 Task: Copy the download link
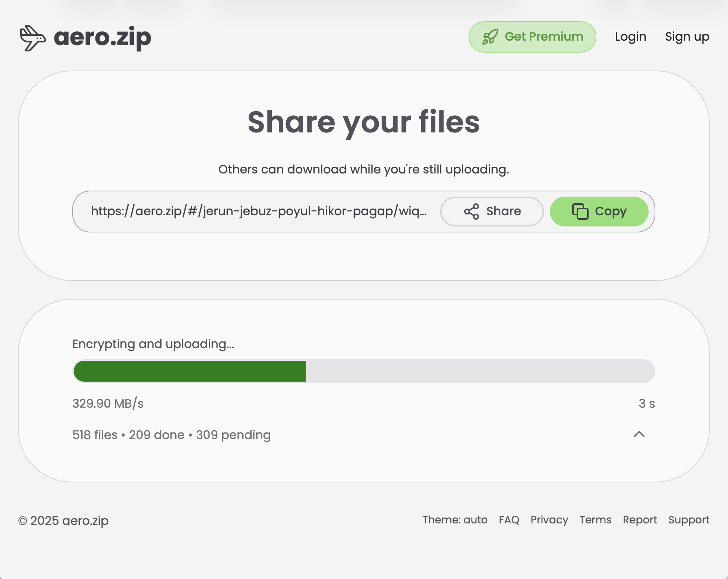599,211
